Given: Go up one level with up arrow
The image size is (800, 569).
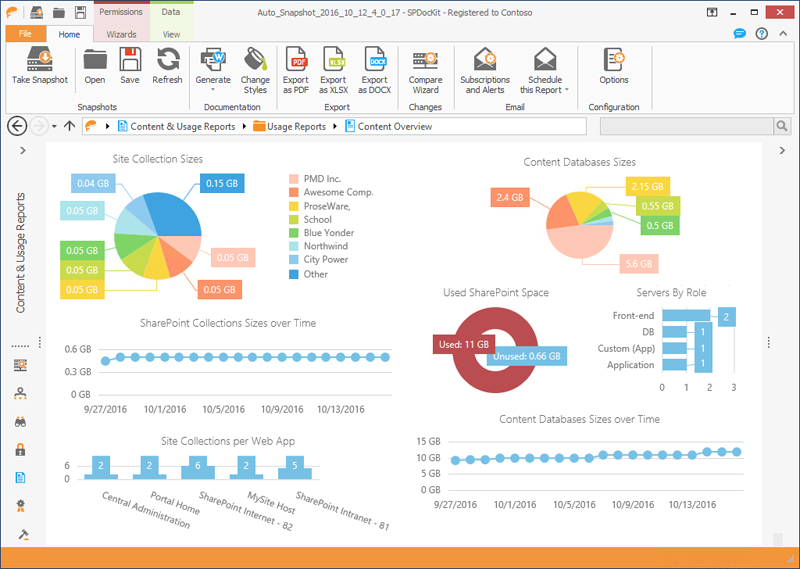Looking at the screenshot, I should click(x=69, y=126).
